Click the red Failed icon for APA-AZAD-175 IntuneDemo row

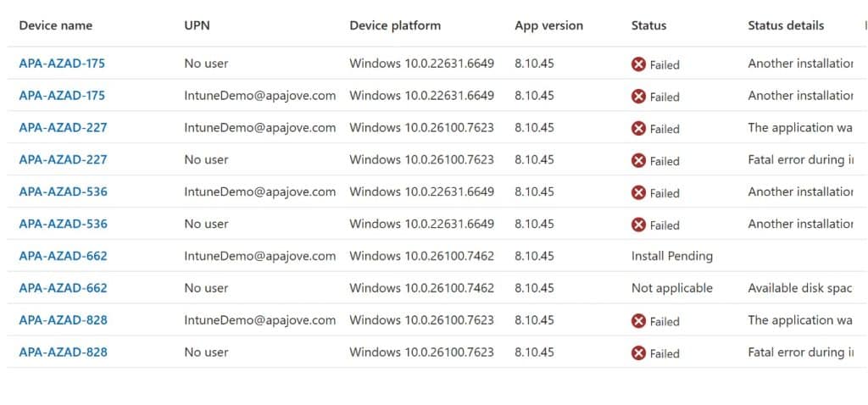point(638,97)
